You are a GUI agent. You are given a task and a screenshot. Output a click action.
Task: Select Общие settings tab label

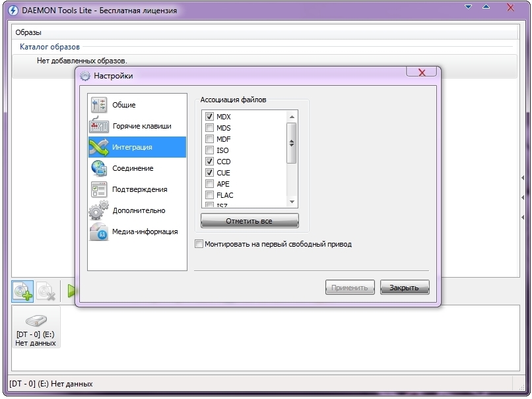(124, 105)
